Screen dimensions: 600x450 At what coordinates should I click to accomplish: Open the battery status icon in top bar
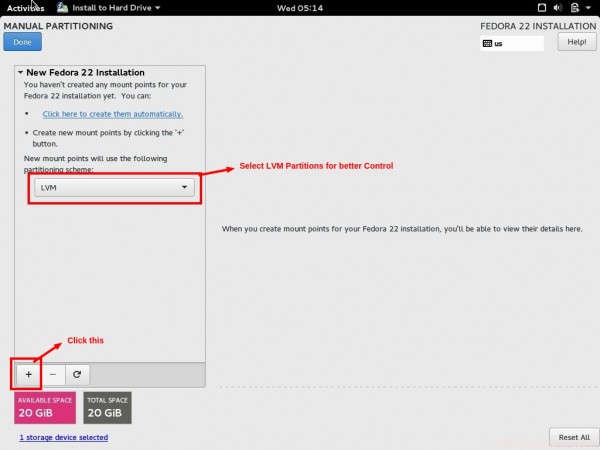[574, 8]
